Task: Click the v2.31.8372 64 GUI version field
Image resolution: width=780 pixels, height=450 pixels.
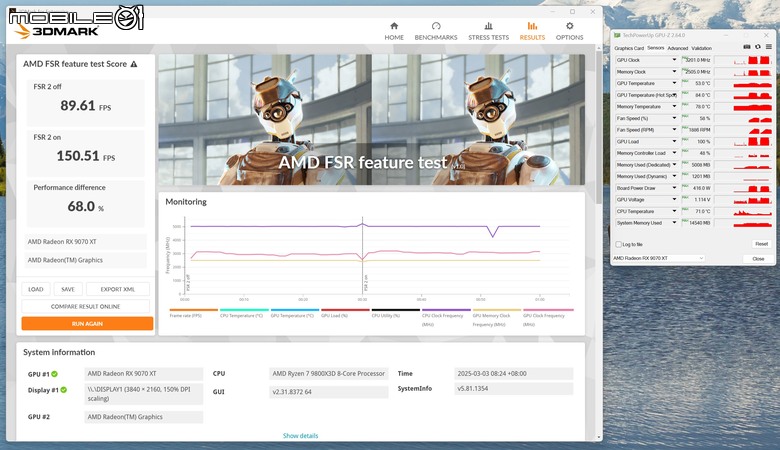Action: tap(328, 392)
